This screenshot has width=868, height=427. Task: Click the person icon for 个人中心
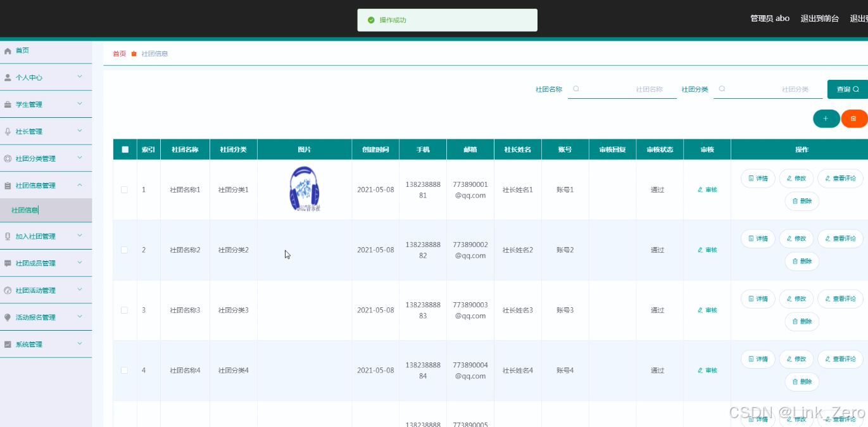(x=8, y=78)
